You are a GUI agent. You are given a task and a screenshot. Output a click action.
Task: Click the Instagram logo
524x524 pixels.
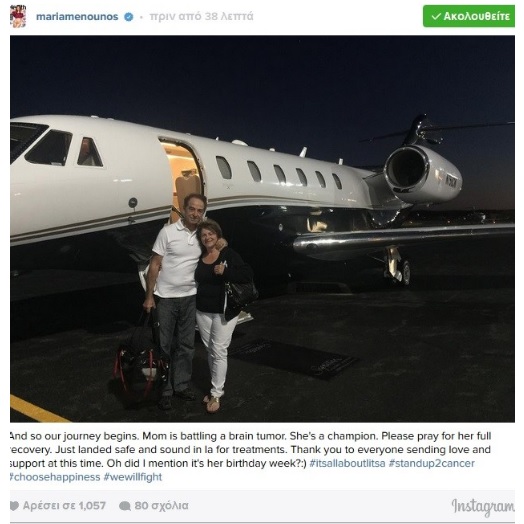pyautogui.click(x=483, y=507)
